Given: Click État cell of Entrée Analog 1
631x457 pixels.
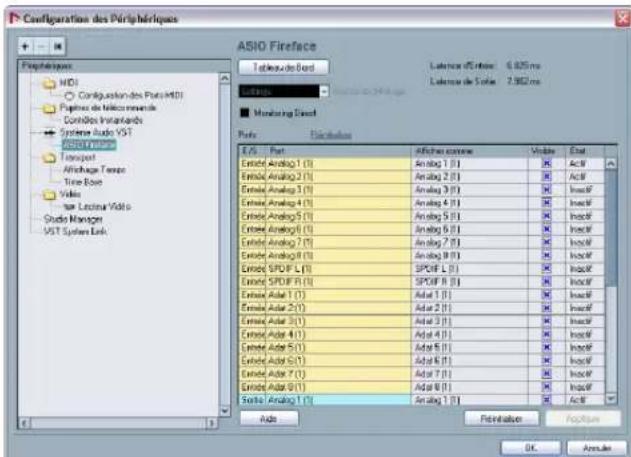Looking at the screenshot, I should pos(584,164).
